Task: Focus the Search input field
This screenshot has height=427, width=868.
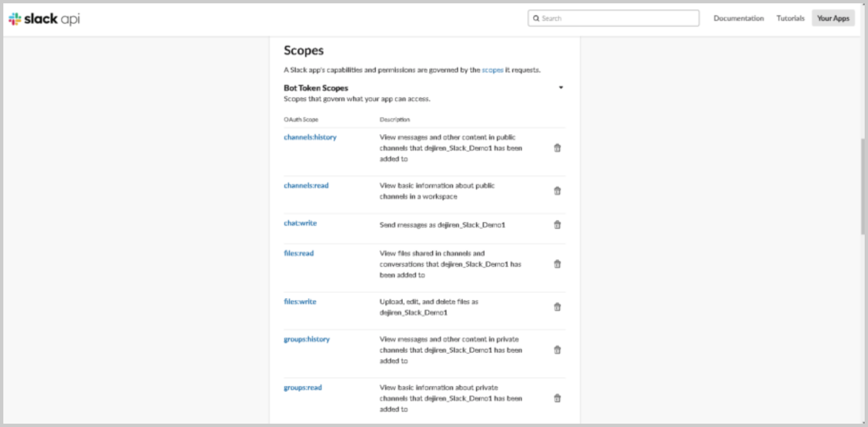Action: [613, 18]
